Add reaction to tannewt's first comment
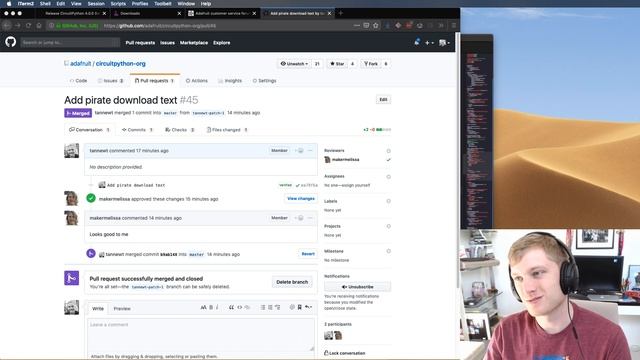Image resolution: width=640 pixels, height=360 pixels. (300, 151)
